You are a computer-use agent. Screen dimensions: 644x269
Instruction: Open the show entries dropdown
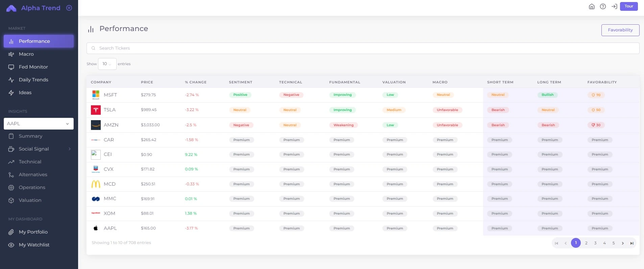click(107, 64)
